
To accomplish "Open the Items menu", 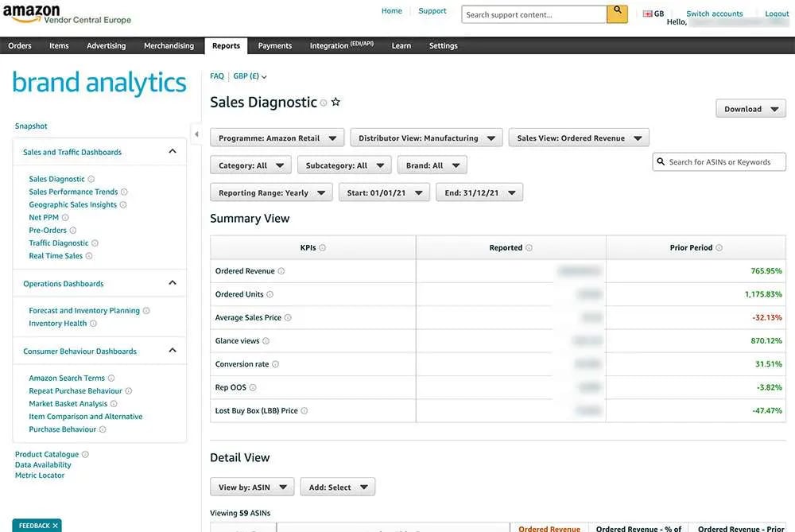I will point(59,45).
